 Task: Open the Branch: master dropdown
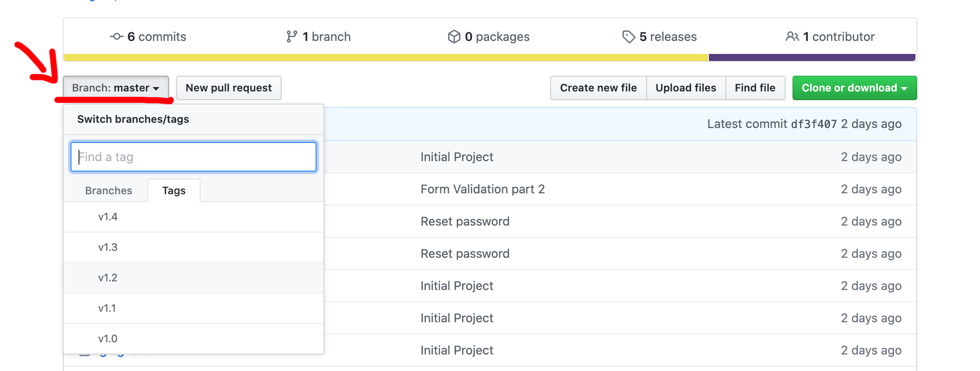[x=116, y=88]
